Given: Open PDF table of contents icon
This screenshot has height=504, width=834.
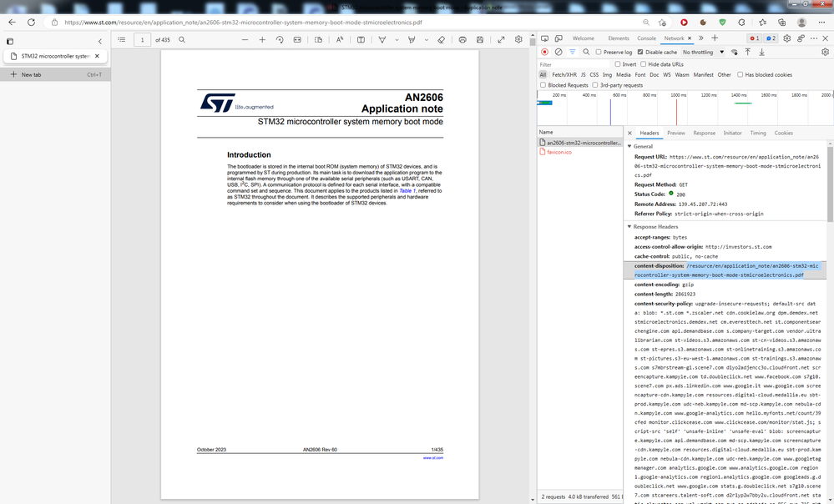Looking at the screenshot, I should coord(122,39).
